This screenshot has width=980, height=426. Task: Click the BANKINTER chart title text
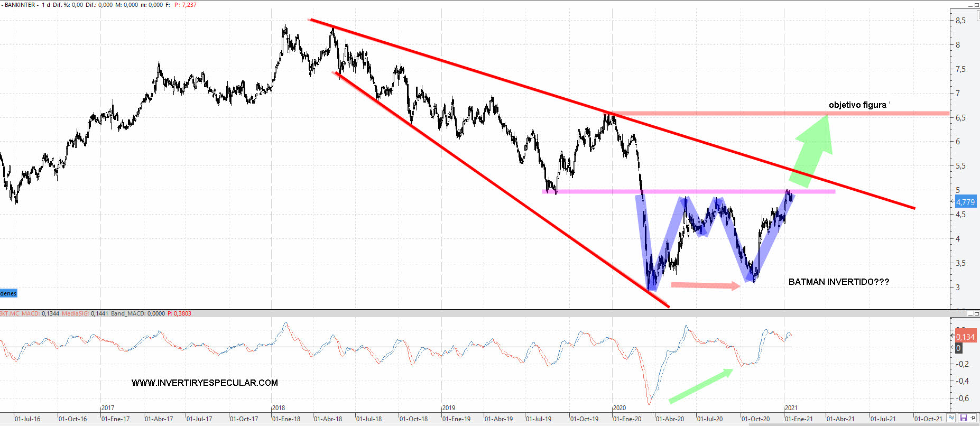[20, 5]
